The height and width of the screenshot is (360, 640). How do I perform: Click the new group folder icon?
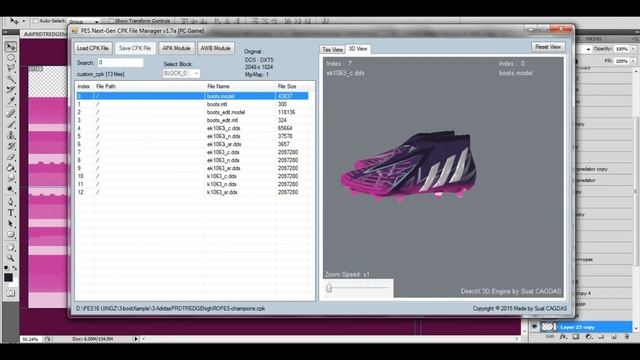(x=601, y=337)
